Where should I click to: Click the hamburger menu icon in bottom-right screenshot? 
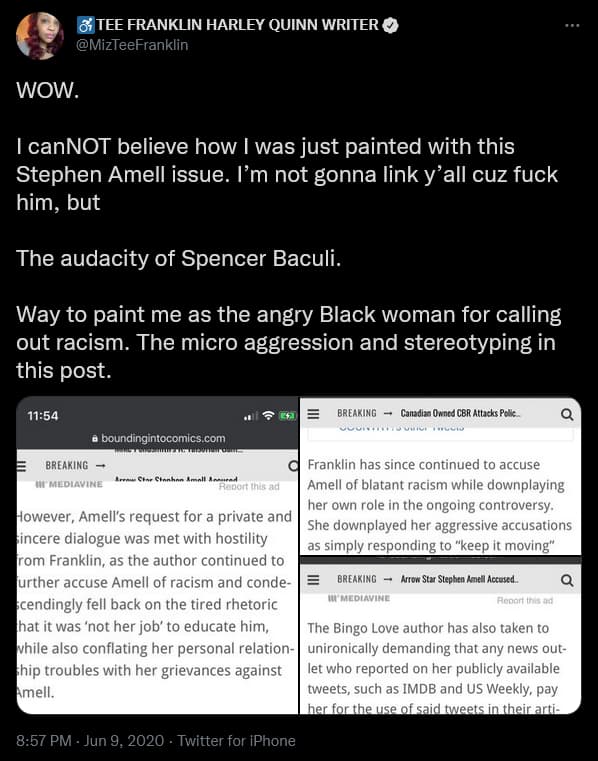pos(314,579)
